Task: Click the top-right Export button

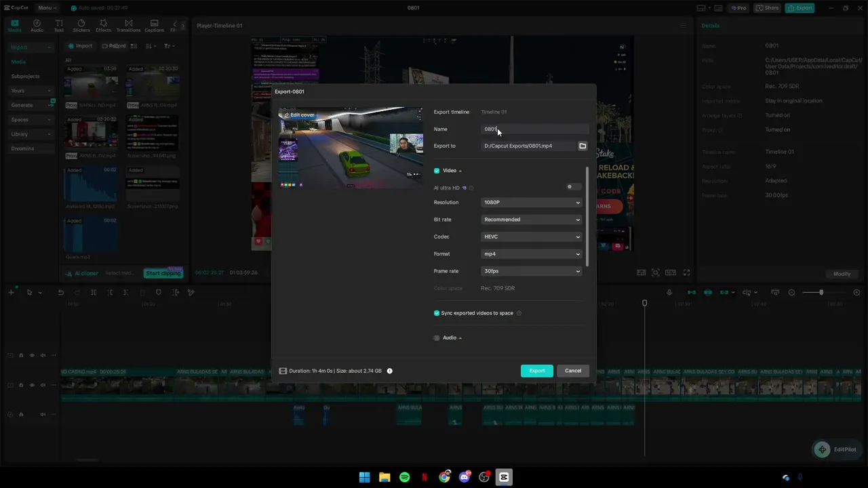Action: [x=800, y=8]
